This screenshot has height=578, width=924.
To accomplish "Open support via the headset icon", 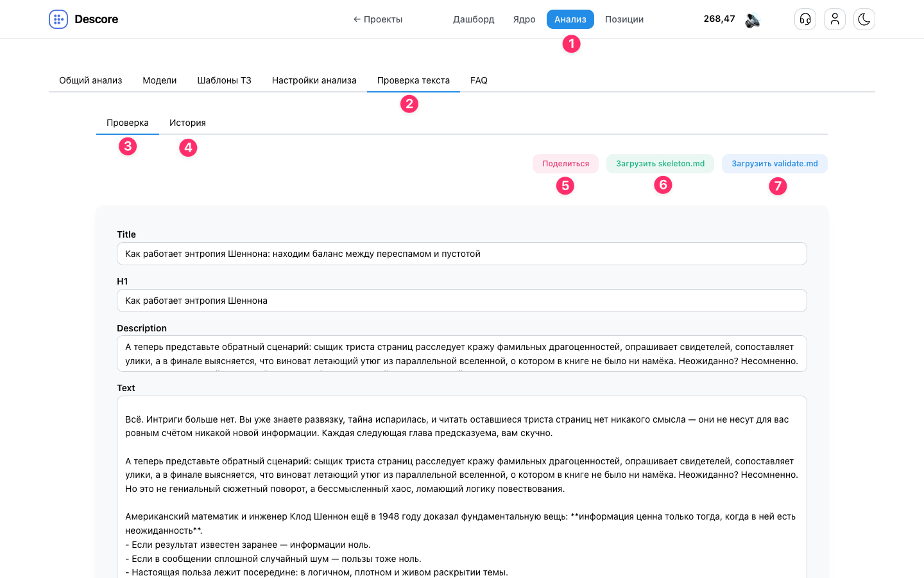I will tap(805, 19).
